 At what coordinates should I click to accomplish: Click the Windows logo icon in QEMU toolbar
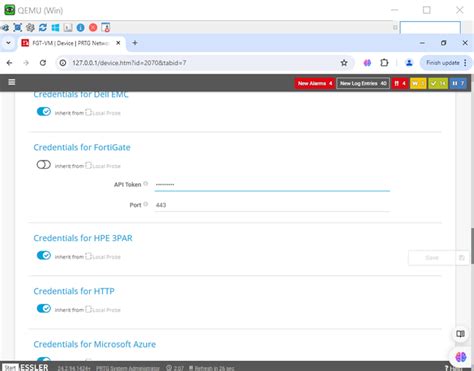click(x=55, y=27)
